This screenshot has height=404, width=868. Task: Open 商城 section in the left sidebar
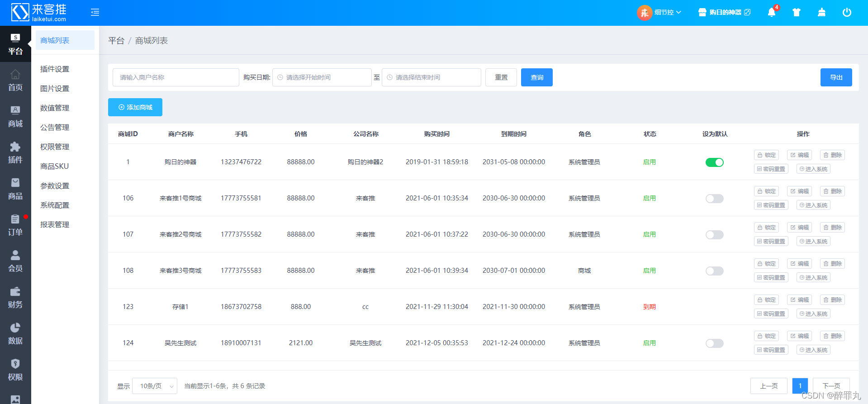pyautogui.click(x=15, y=117)
